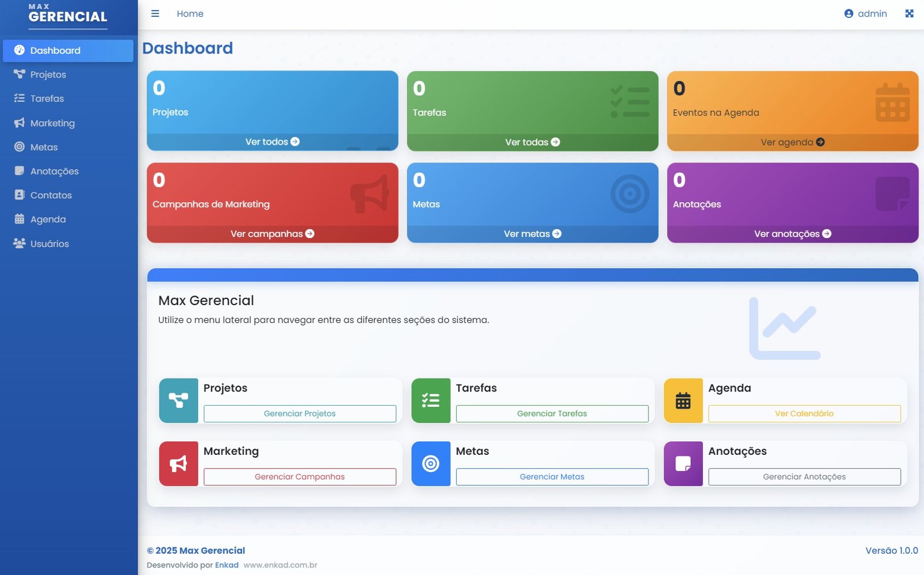Viewport: 924px width, 575px height.
Task: Click the yellow Agenda calendar icon
Action: pyautogui.click(x=683, y=400)
